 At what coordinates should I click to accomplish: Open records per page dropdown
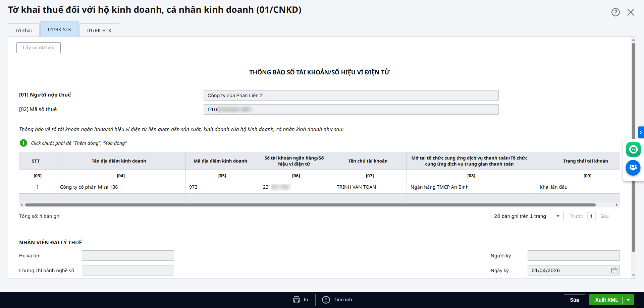coord(526,216)
